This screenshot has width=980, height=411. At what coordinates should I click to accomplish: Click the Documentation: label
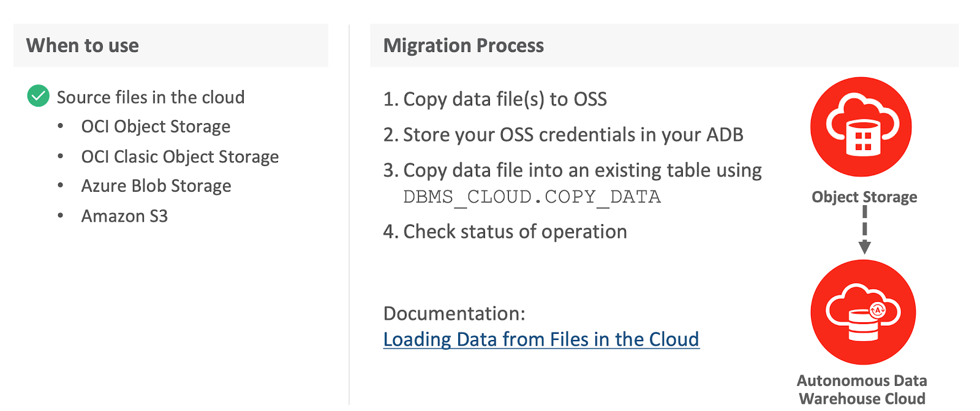click(454, 314)
